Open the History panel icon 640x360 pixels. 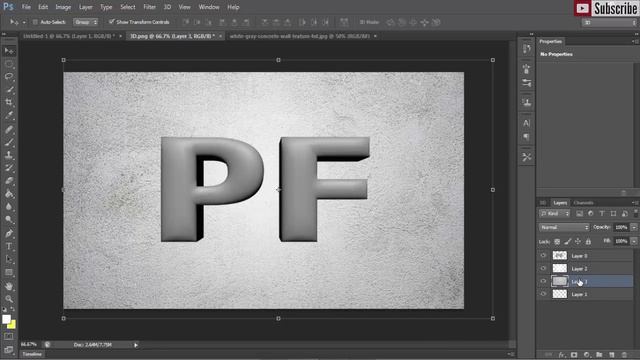click(x=527, y=49)
